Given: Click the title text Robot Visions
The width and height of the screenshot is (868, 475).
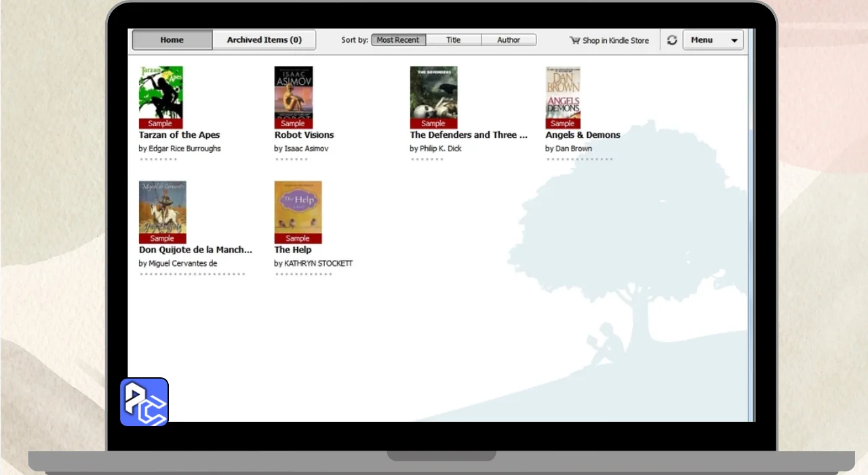Looking at the screenshot, I should pos(304,135).
